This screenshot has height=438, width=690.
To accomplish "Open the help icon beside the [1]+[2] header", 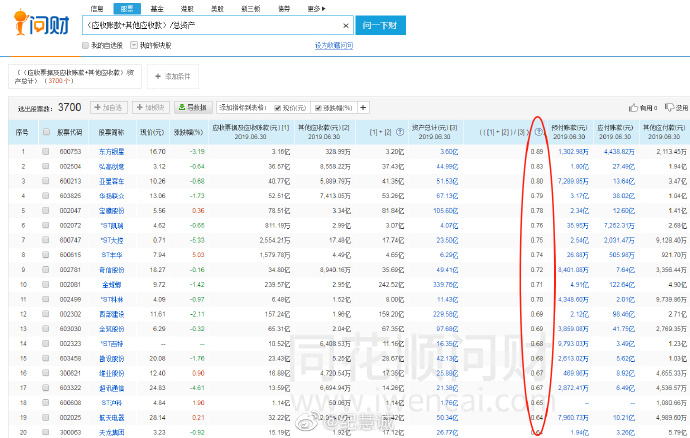I will tap(400, 132).
